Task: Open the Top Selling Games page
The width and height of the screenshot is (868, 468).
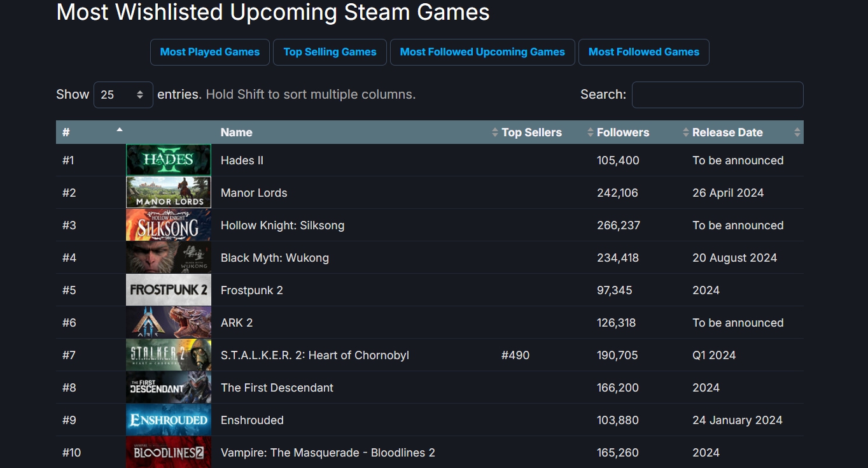Action: (330, 52)
